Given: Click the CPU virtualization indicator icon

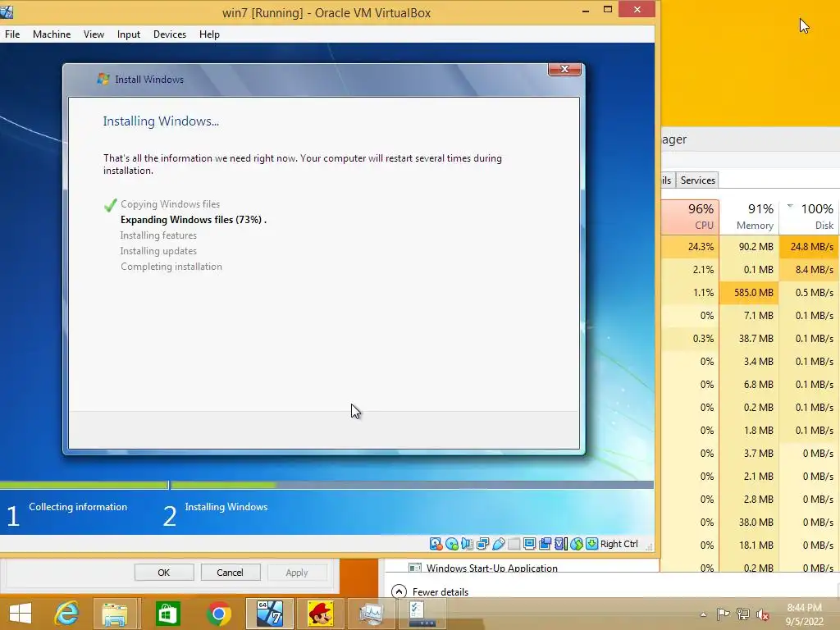Looking at the screenshot, I should (560, 545).
